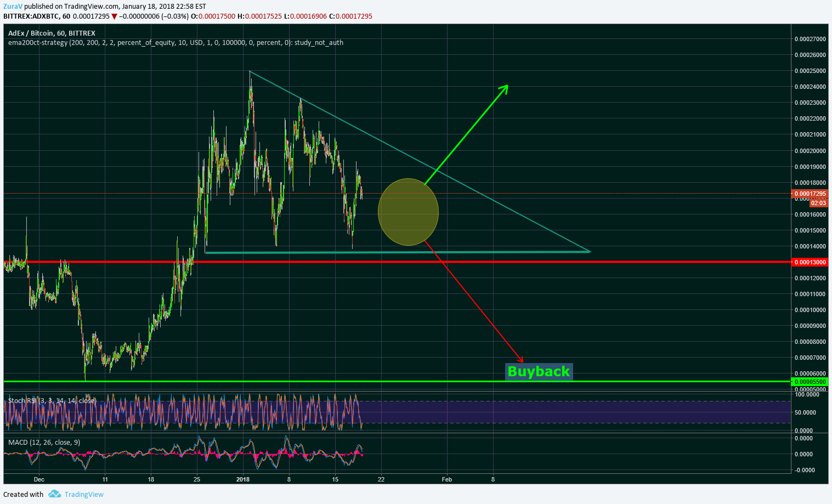Click the 100.0000 Stoch RSI scale label
Screen dimensions: 832x504
point(807,394)
